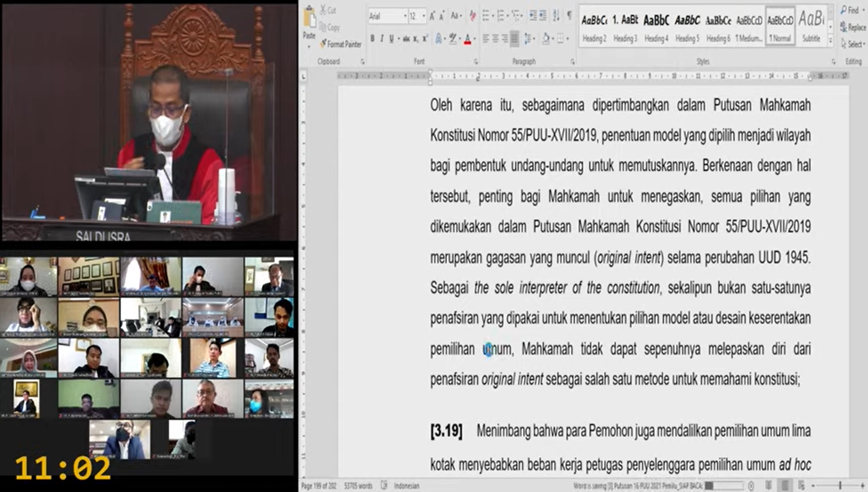The width and height of the screenshot is (868, 492).
Task: Open the font size dropdown
Action: pyautogui.click(x=424, y=16)
